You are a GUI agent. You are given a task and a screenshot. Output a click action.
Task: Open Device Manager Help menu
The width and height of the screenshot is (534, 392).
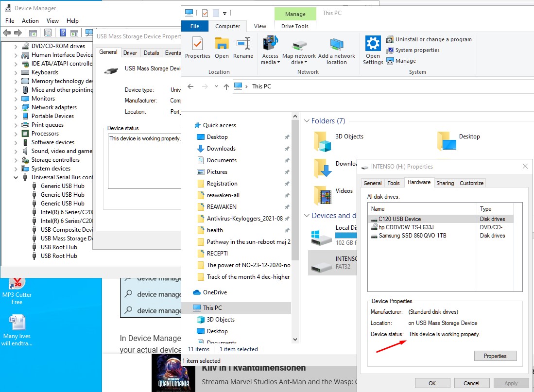click(x=72, y=21)
